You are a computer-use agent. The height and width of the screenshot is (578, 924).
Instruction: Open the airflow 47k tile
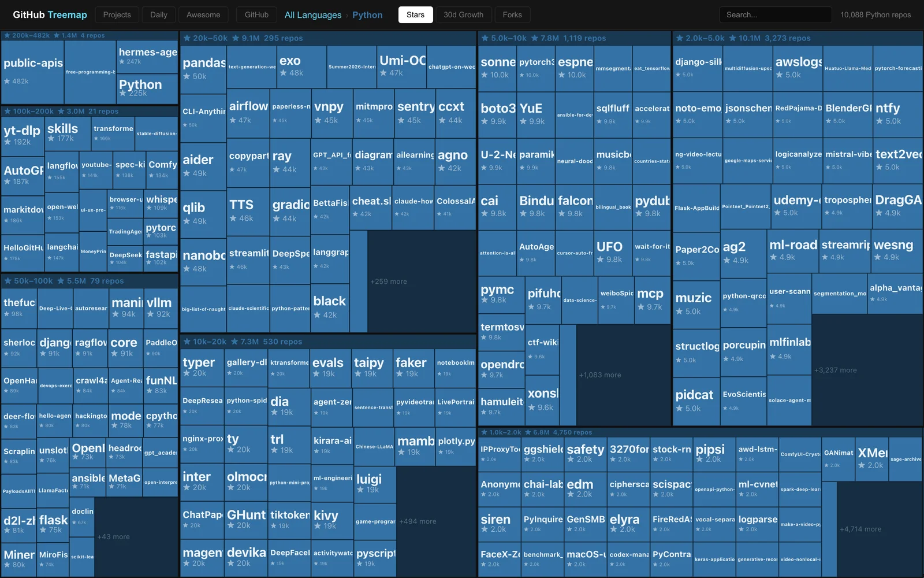248,113
